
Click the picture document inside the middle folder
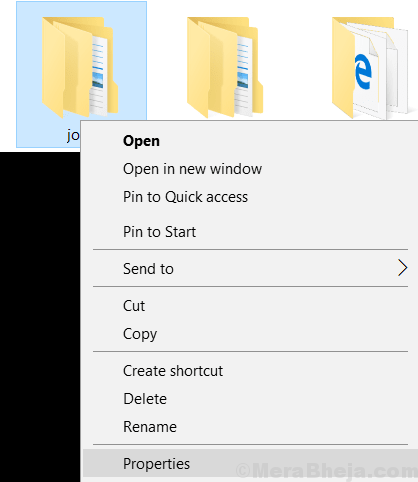(x=243, y=76)
